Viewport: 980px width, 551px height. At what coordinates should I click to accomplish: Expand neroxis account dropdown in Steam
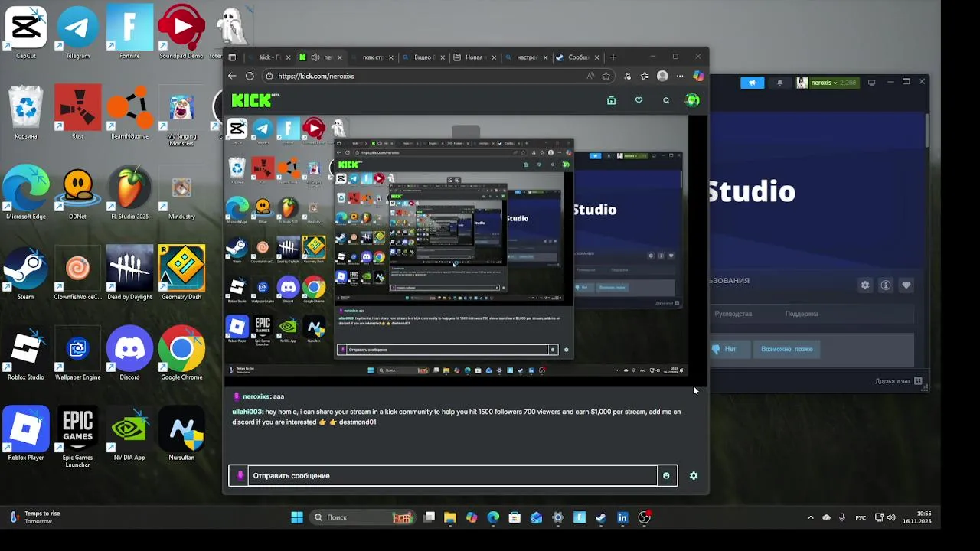827,83
